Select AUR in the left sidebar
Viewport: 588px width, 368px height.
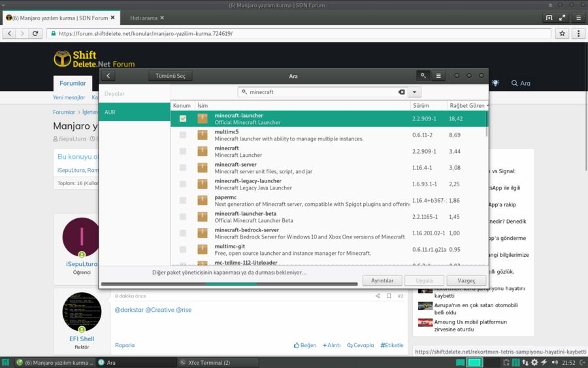pyautogui.click(x=135, y=112)
